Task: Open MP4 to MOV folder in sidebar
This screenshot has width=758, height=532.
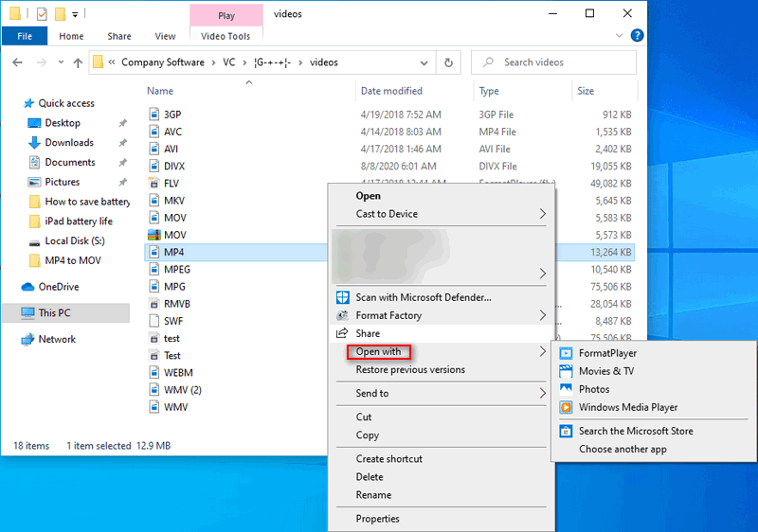Action: click(73, 260)
